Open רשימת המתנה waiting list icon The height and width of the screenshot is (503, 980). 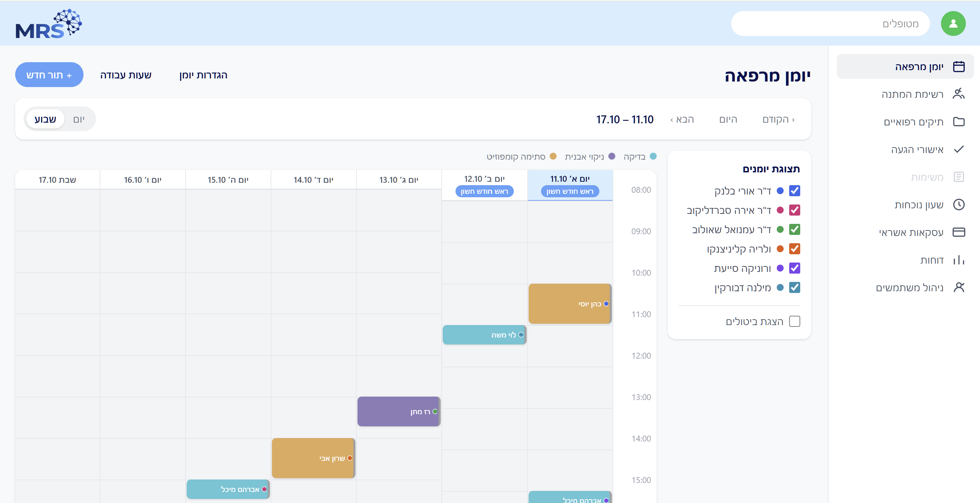click(x=959, y=94)
